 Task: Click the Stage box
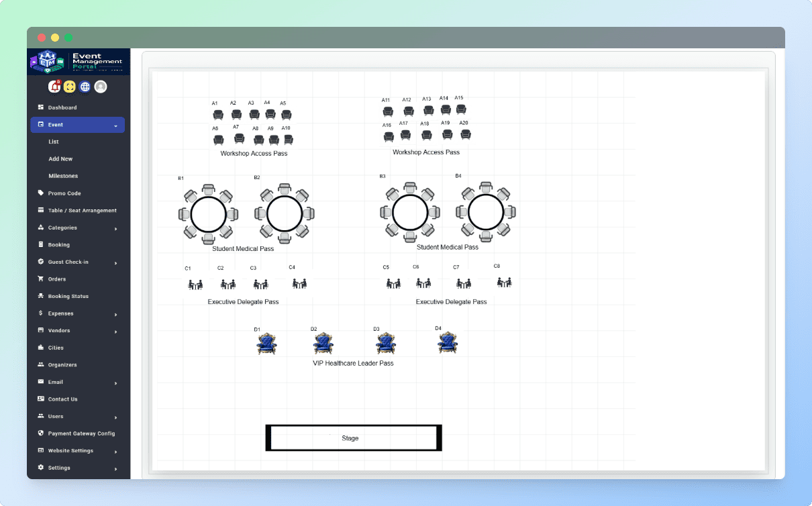(354, 438)
